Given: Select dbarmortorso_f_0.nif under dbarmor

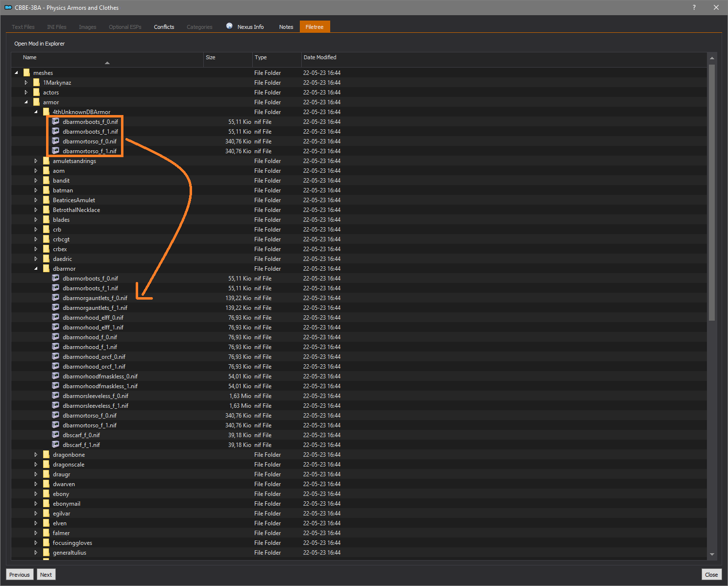Looking at the screenshot, I should (359, 415).
